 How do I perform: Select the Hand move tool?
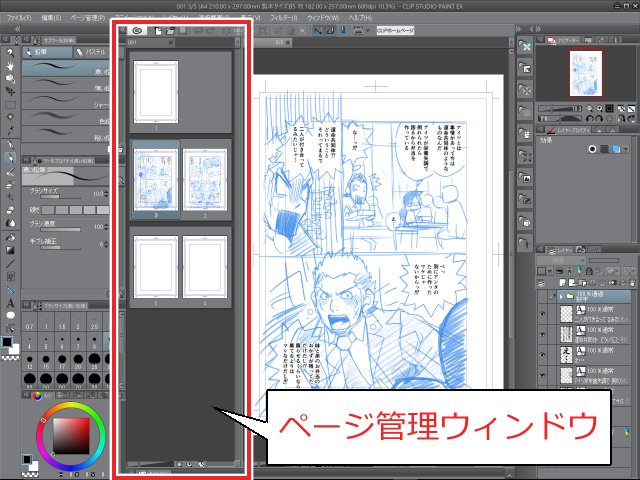click(x=10, y=66)
